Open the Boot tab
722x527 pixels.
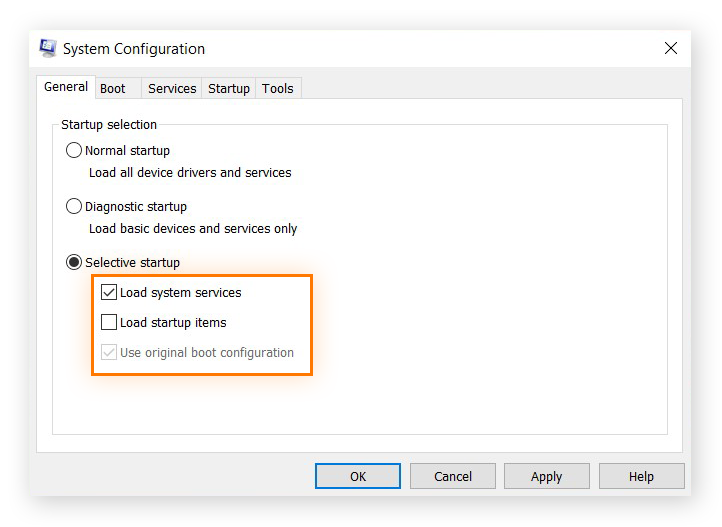[x=118, y=88]
